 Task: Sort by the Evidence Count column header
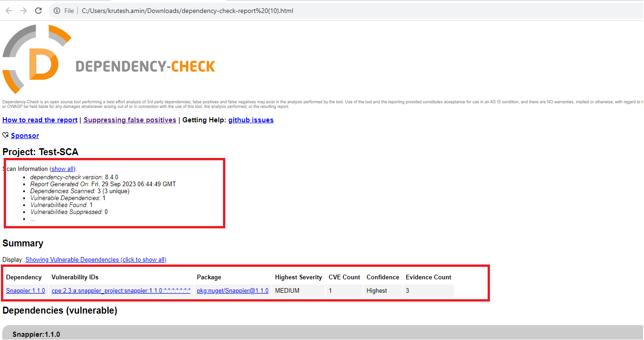click(428, 277)
